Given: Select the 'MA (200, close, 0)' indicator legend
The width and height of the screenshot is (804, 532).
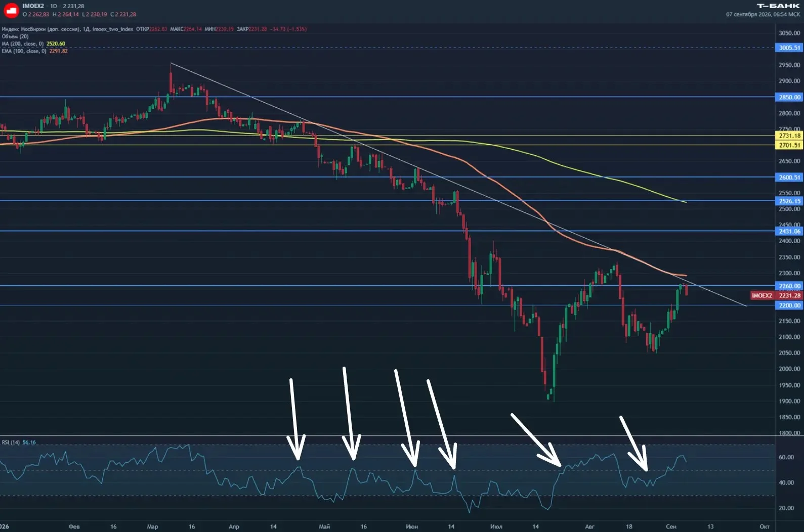Looking at the screenshot, I should 23,44.
